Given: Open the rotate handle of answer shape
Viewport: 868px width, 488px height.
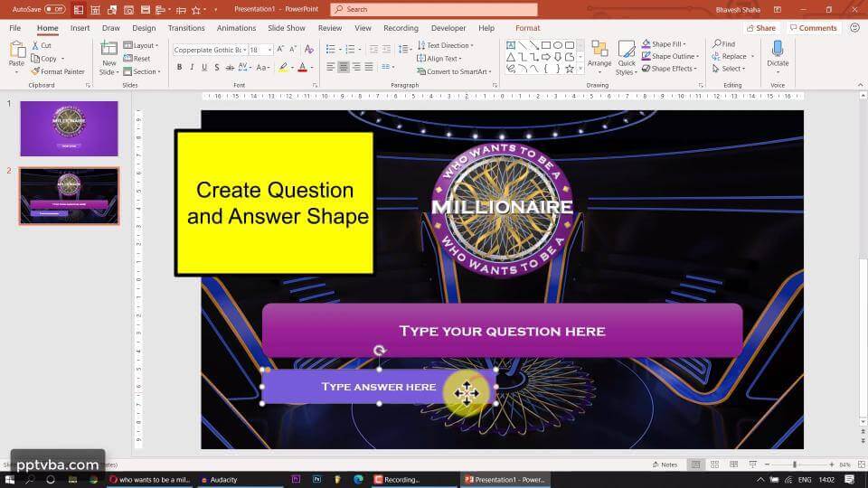Looking at the screenshot, I should click(379, 351).
